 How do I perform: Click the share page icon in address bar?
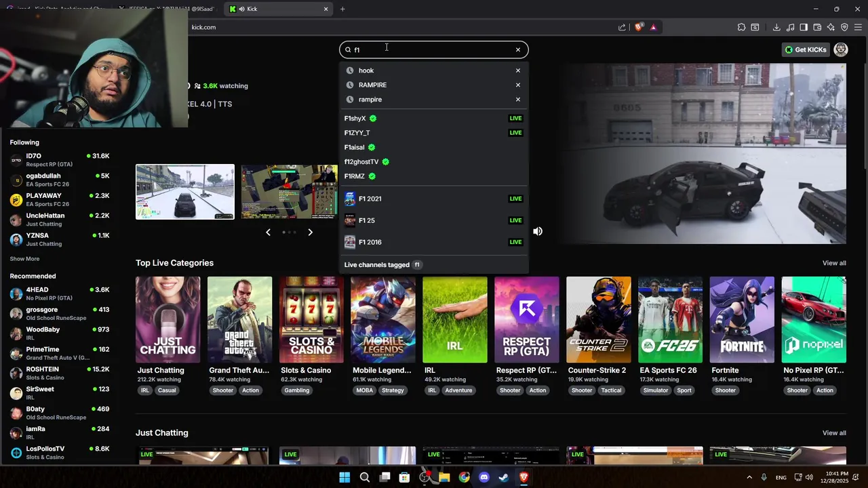(x=622, y=27)
